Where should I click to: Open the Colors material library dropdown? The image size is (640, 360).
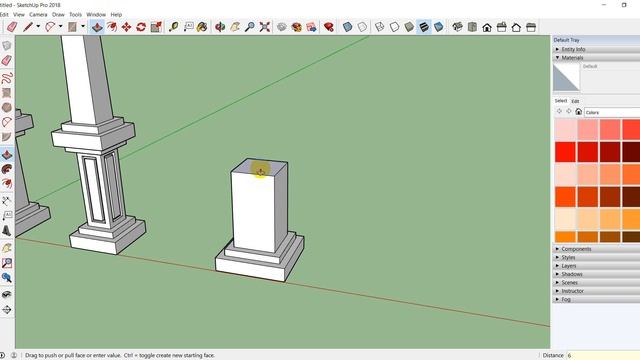(612, 112)
